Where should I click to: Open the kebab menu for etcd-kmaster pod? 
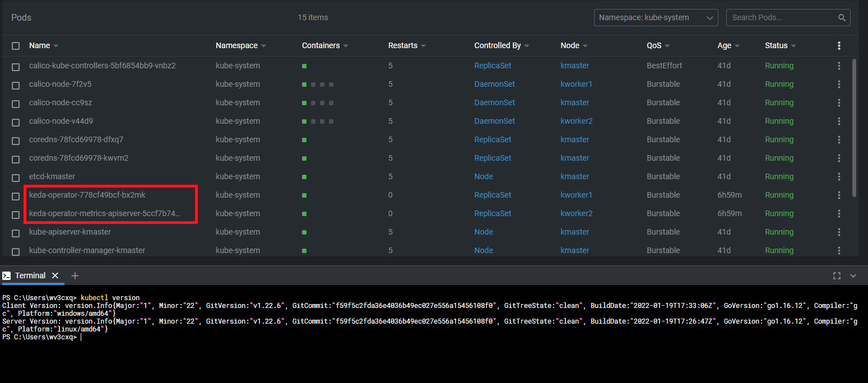[839, 176]
